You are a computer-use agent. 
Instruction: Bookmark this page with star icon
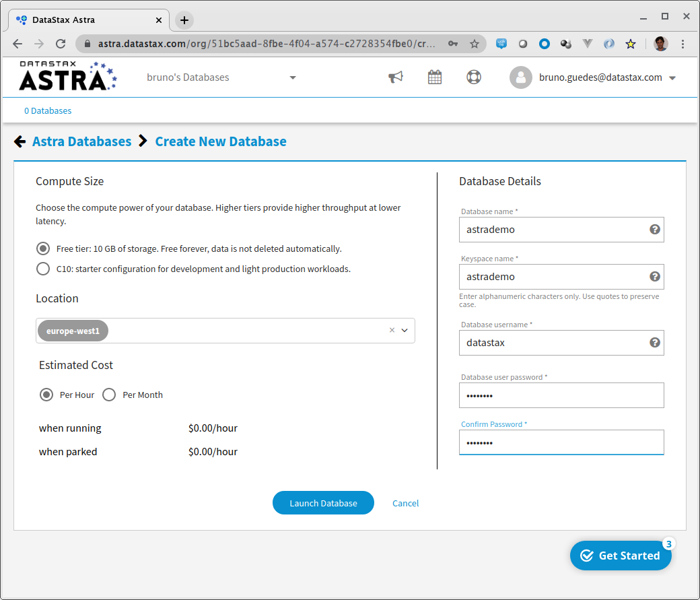474,44
